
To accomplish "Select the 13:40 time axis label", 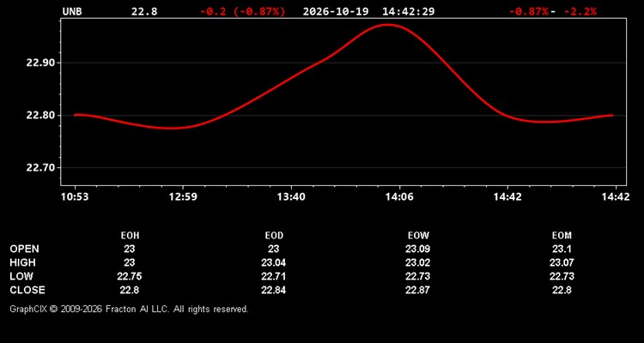I will (291, 197).
